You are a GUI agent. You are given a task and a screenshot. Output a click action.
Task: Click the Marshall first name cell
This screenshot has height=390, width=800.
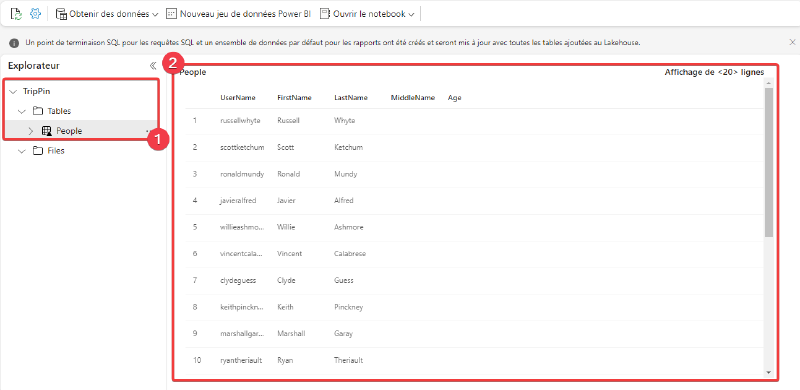291,334
